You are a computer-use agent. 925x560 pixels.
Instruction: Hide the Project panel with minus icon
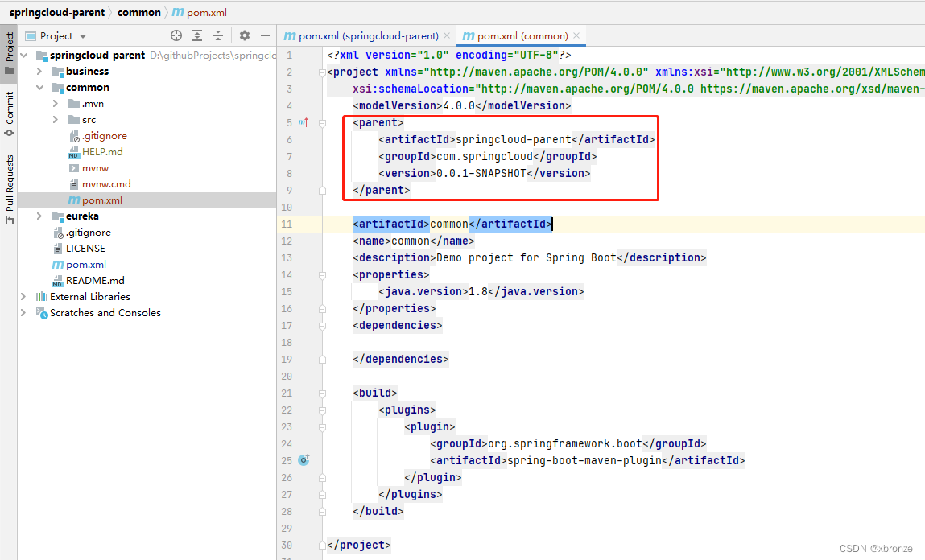pos(266,36)
